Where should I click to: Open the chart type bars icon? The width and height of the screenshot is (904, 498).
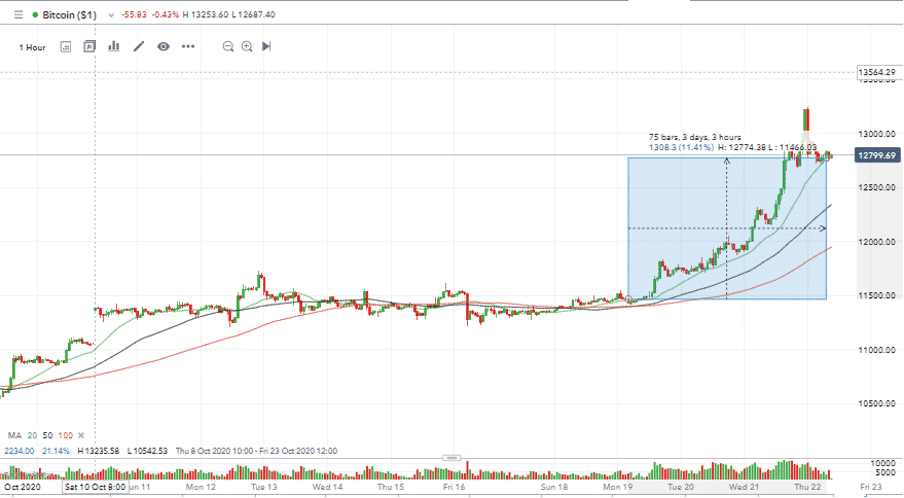point(114,46)
